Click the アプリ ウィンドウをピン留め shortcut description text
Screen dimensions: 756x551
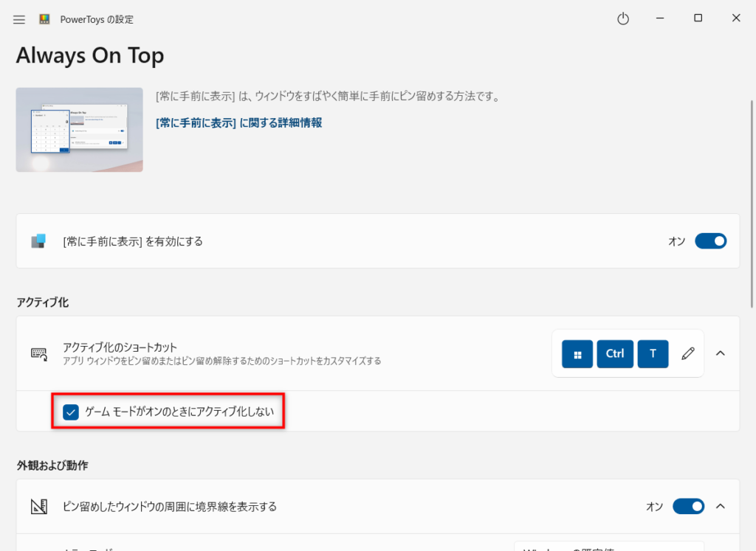221,361
